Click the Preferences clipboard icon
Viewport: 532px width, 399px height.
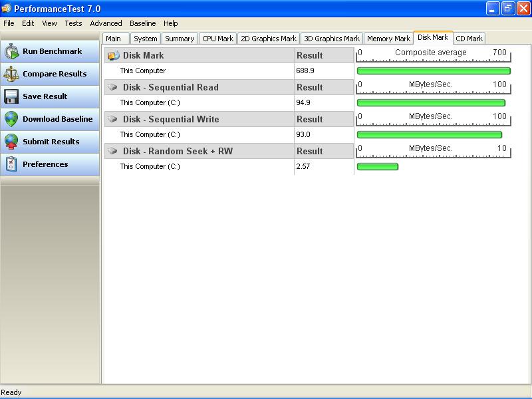pos(11,165)
